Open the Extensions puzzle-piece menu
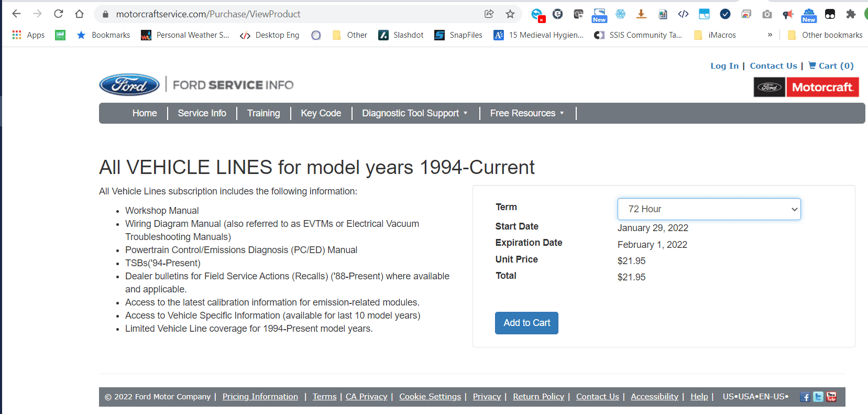868x414 pixels. click(x=851, y=14)
